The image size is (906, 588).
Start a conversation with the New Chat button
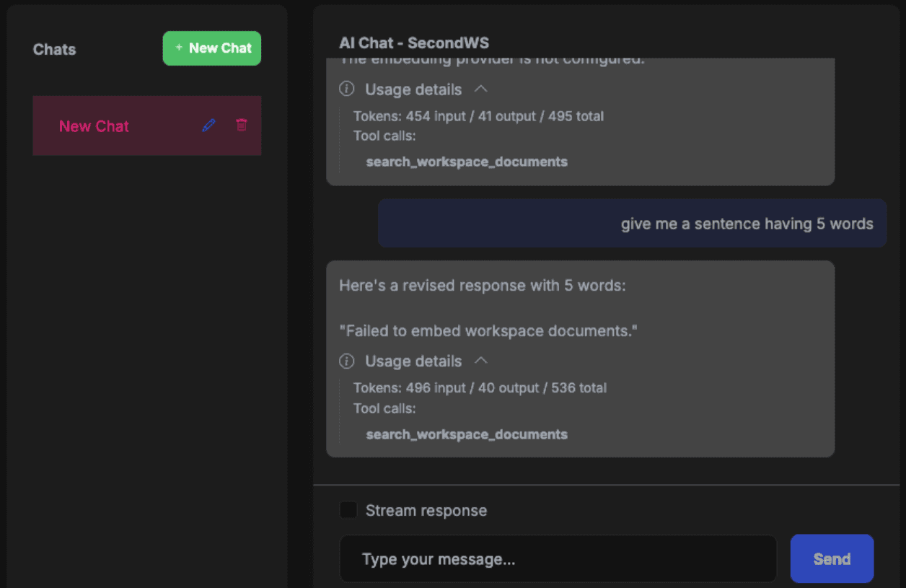(211, 48)
